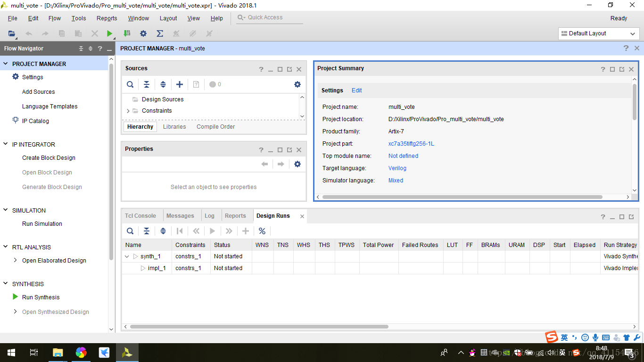
Task: Switch to Libraries tab in Sources
Action: pyautogui.click(x=174, y=127)
